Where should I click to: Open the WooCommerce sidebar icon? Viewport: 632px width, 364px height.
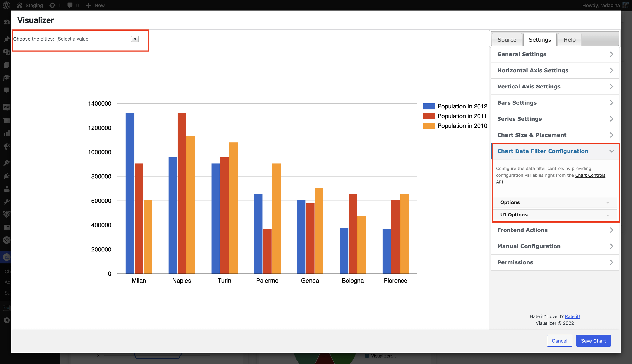[x=7, y=107]
